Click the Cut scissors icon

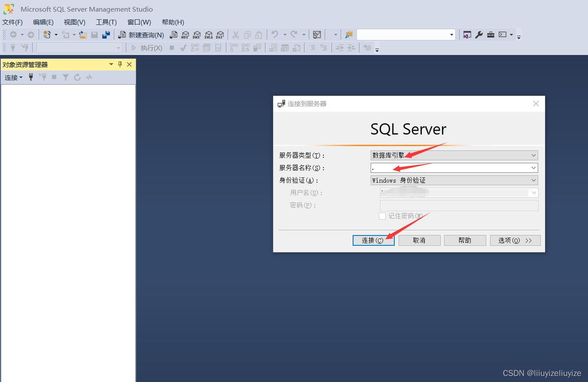click(236, 35)
